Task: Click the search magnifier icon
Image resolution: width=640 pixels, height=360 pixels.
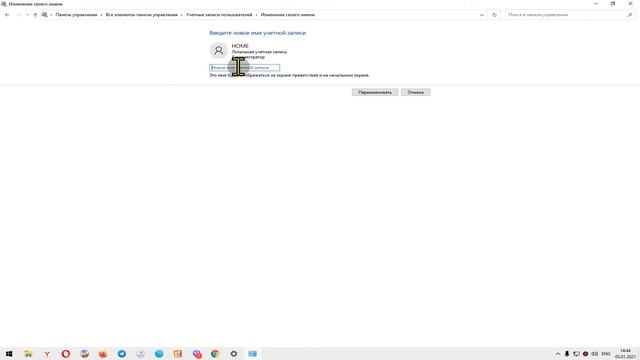Action: tap(629, 15)
